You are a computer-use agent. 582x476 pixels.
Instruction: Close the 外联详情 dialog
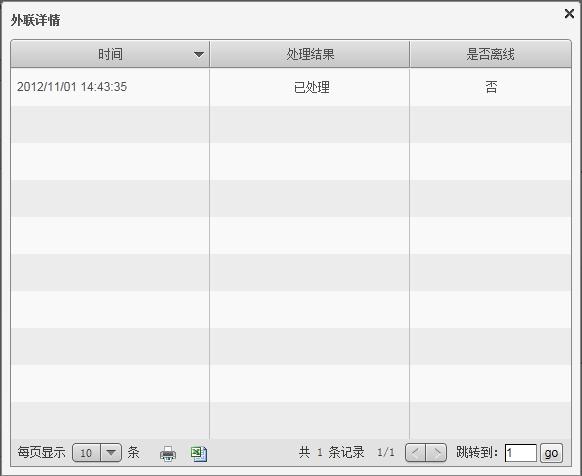coord(569,14)
